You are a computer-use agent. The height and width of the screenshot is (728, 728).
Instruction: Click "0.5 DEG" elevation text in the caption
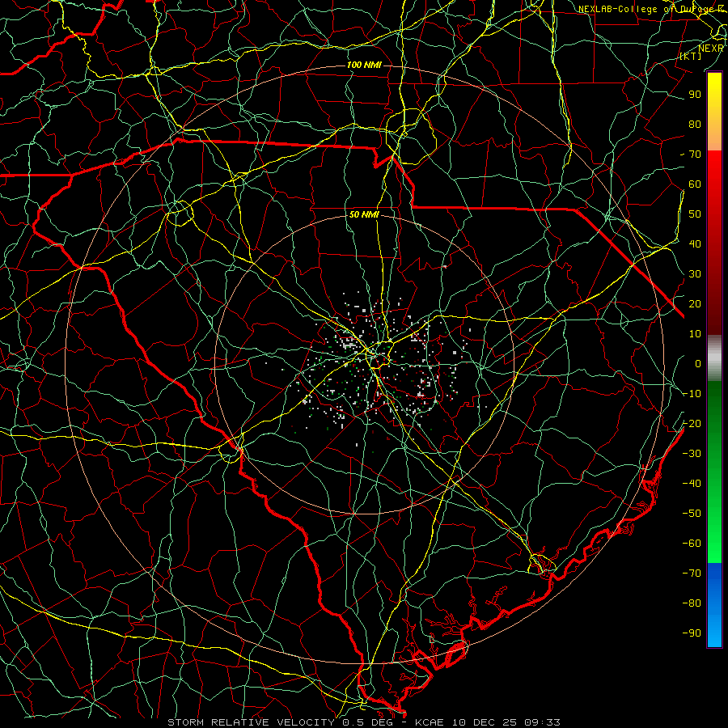[367, 722]
